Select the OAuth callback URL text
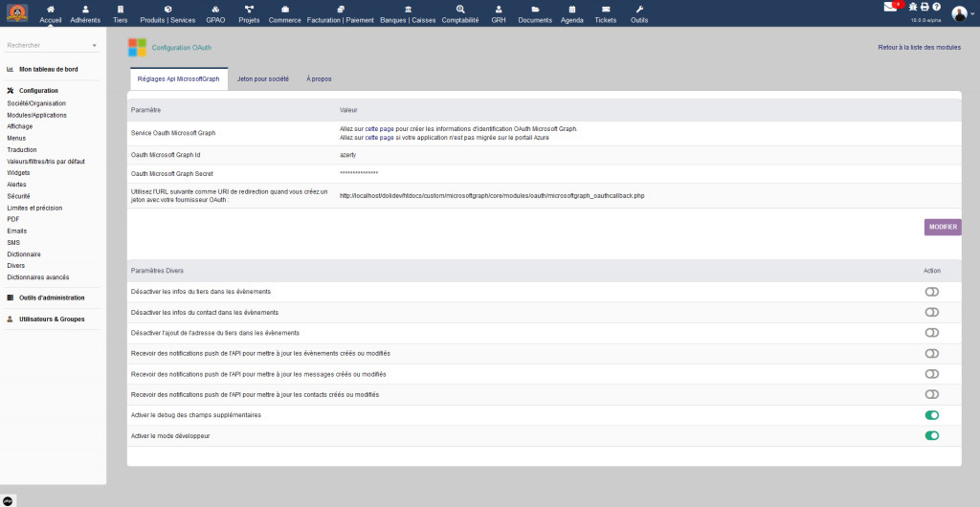 point(492,196)
